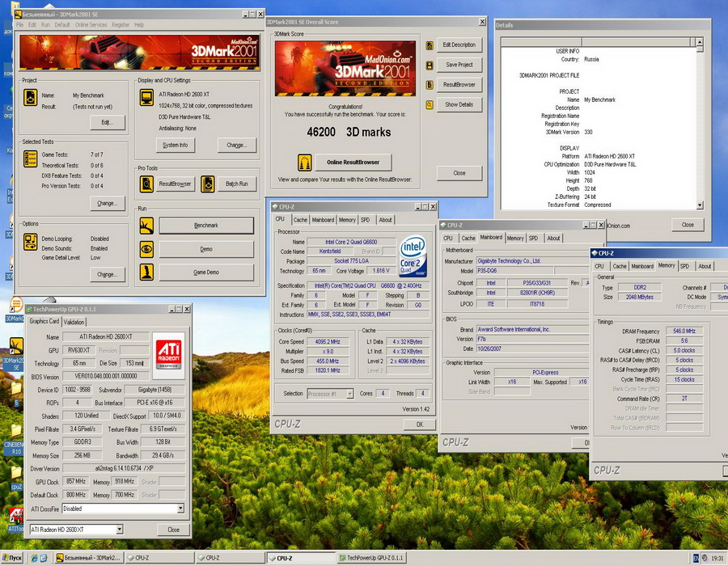Screen dimensions: 728x566
Task: Click Close in the Details window
Action: 688,225
